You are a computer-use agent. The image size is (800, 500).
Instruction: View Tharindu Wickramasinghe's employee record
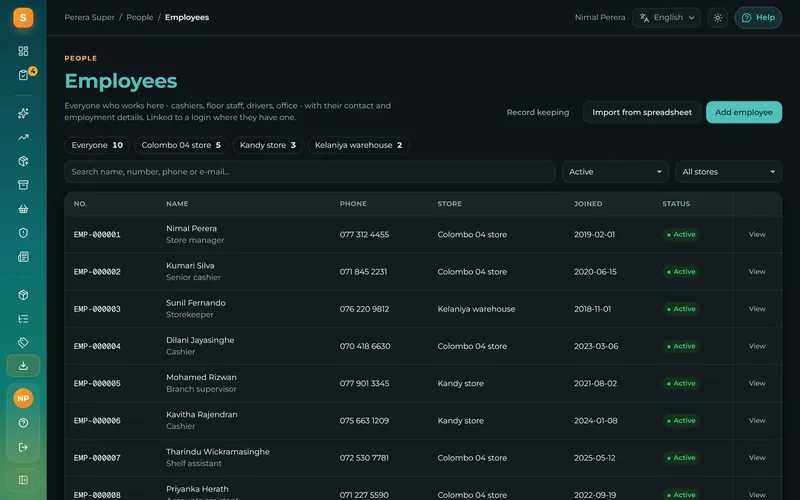pos(757,458)
